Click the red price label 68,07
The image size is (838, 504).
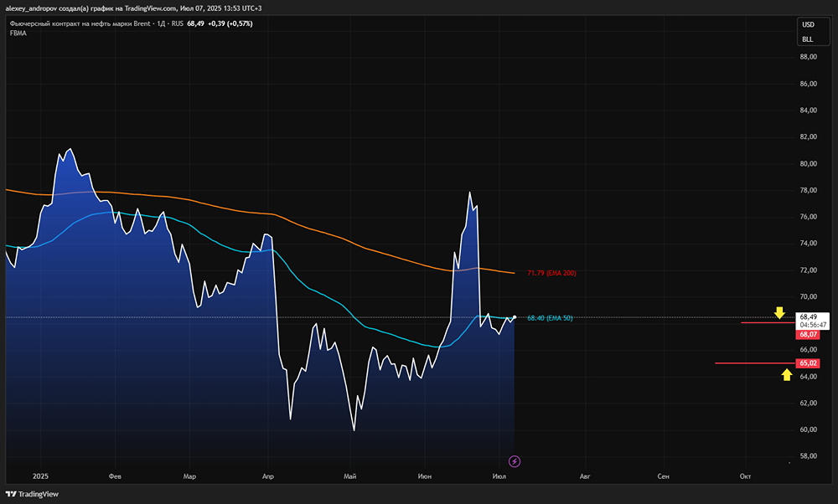[808, 335]
